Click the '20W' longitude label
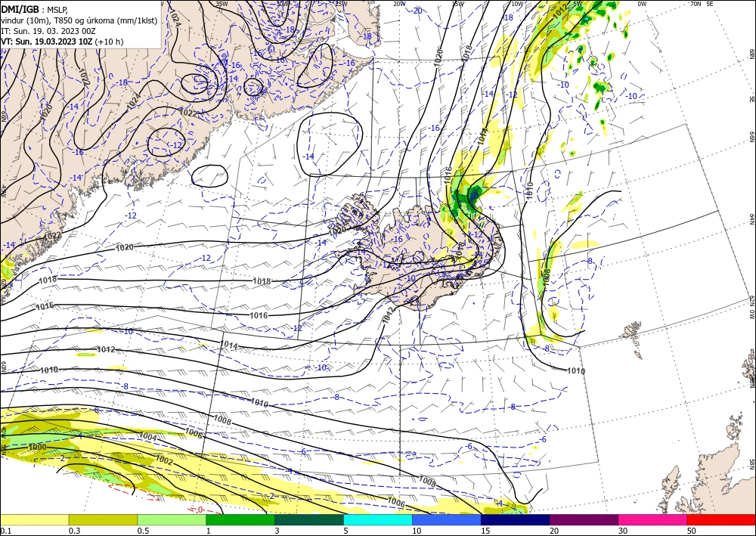 (398, 4)
